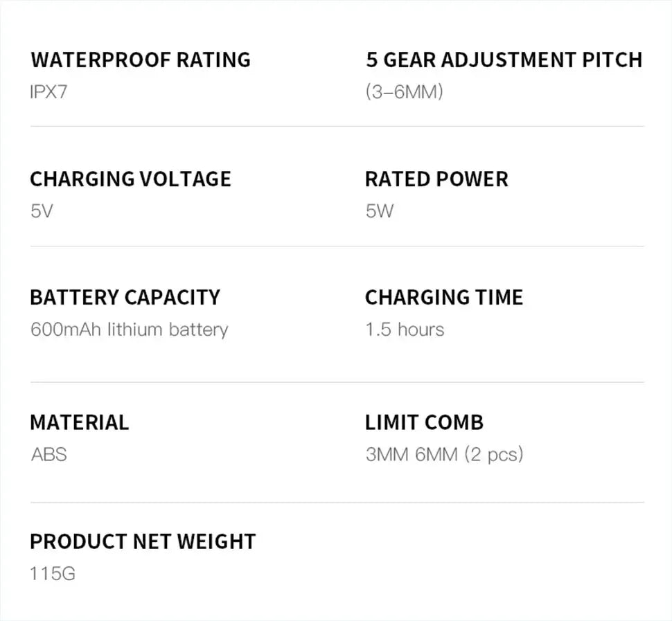Select the 600mAh lithium battery text

click(x=129, y=330)
